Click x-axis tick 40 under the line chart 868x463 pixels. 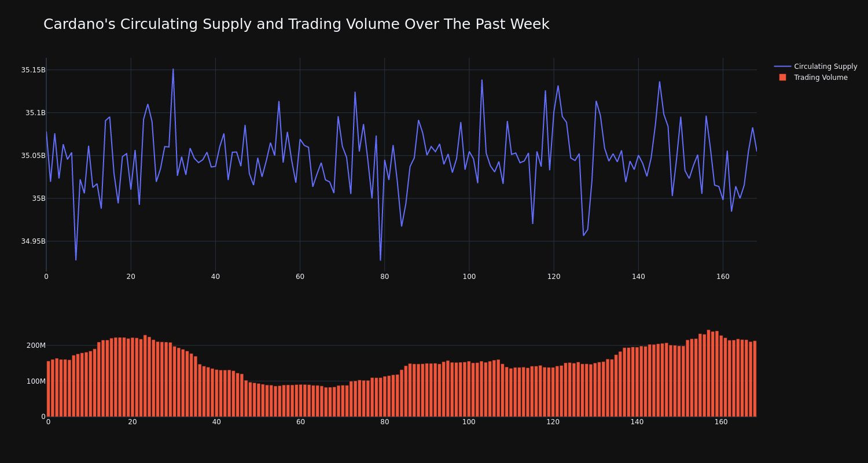(x=215, y=277)
